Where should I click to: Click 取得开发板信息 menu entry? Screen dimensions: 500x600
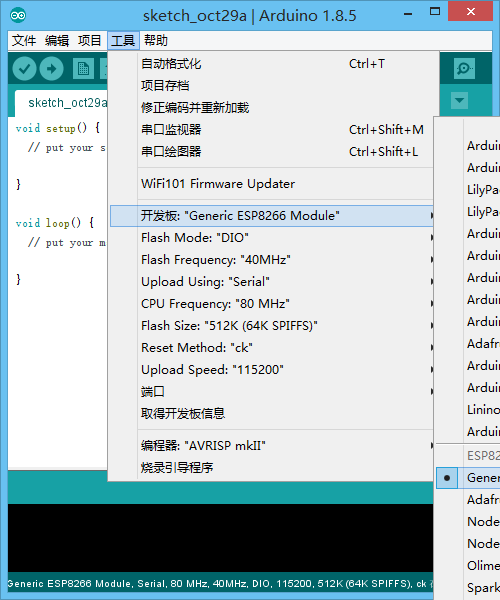pyautogui.click(x=271, y=414)
